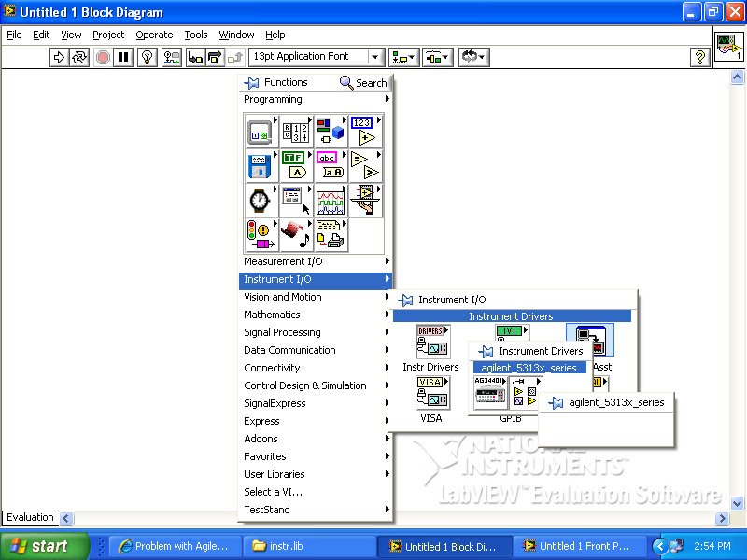Expand the Measurement I/O category

[x=316, y=261]
